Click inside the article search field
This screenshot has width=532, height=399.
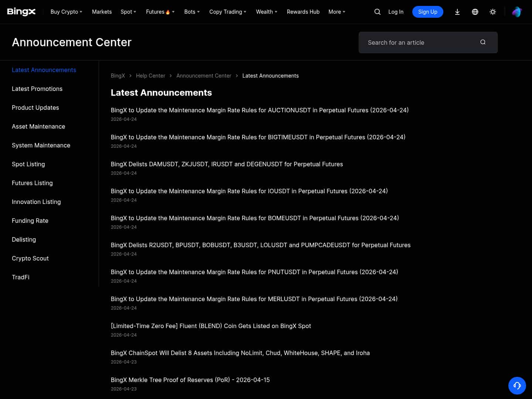(414, 42)
